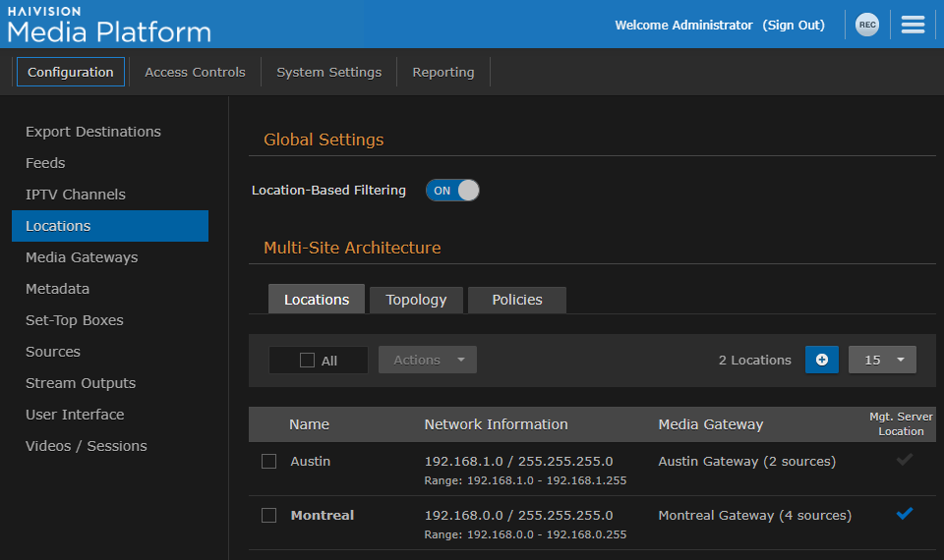This screenshot has height=560, width=944.
Task: Switch to the Policies tab
Action: point(517,300)
